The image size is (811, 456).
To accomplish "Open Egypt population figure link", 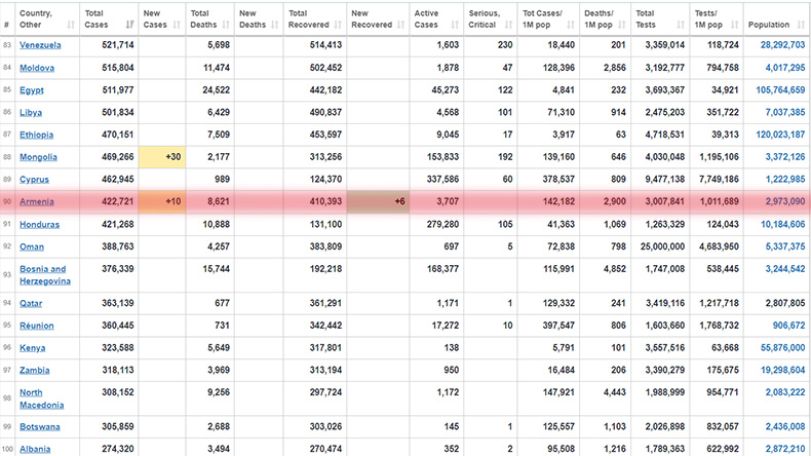I will (780, 90).
